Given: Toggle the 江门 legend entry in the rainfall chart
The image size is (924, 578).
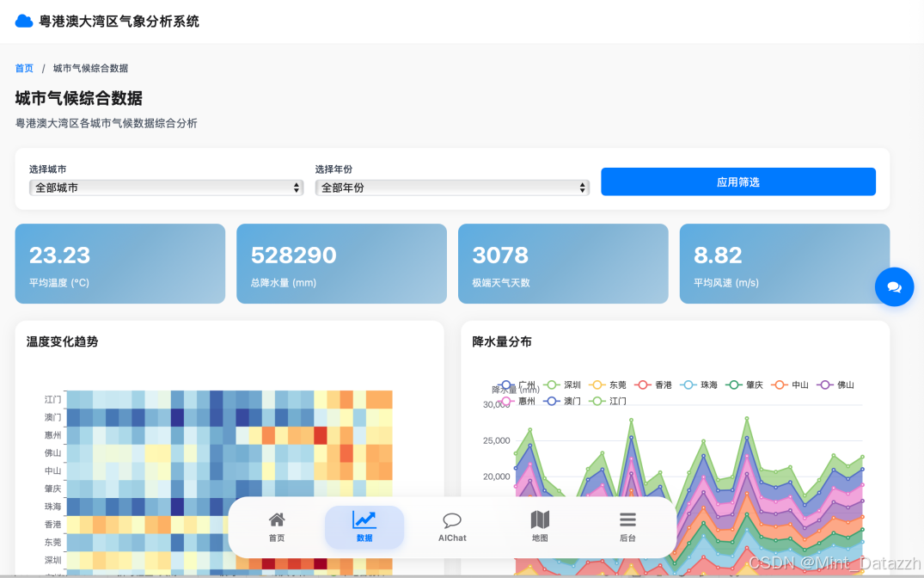Looking at the screenshot, I should pos(607,401).
